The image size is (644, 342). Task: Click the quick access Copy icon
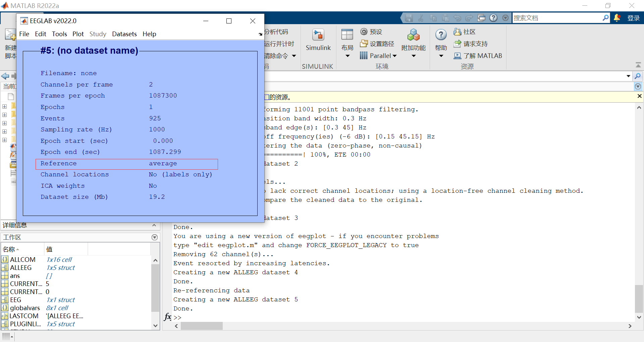pyautogui.click(x=433, y=18)
